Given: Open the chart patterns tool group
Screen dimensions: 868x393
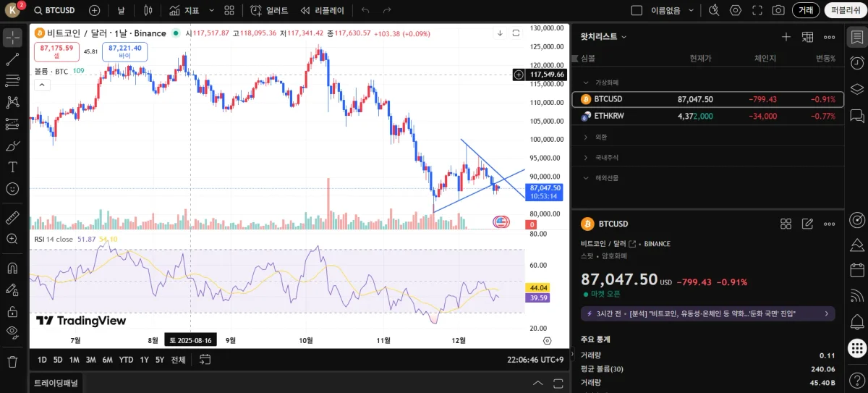Looking at the screenshot, I should (x=12, y=102).
